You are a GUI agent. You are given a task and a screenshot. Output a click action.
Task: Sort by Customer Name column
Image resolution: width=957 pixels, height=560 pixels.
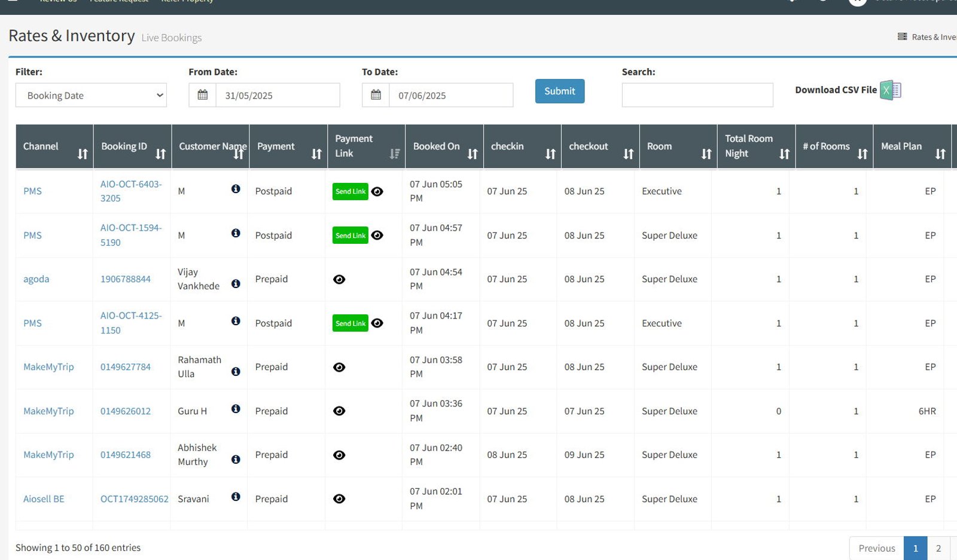[211, 146]
